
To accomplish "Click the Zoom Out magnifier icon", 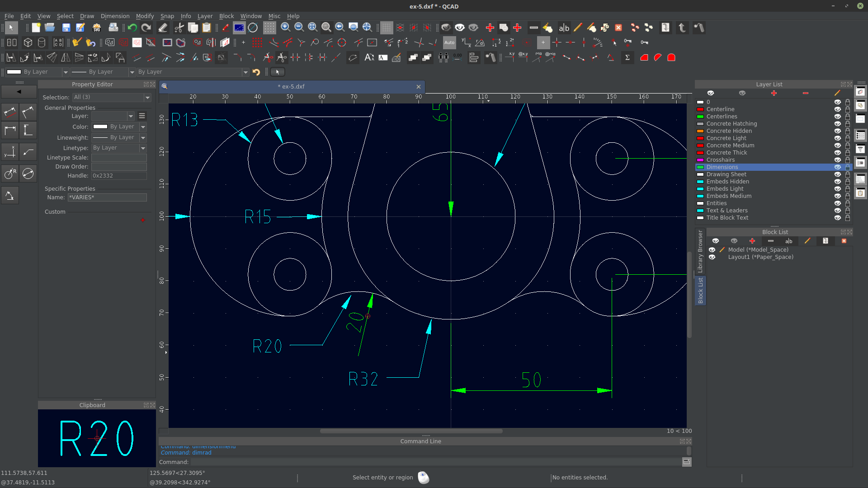I will pos(299,28).
